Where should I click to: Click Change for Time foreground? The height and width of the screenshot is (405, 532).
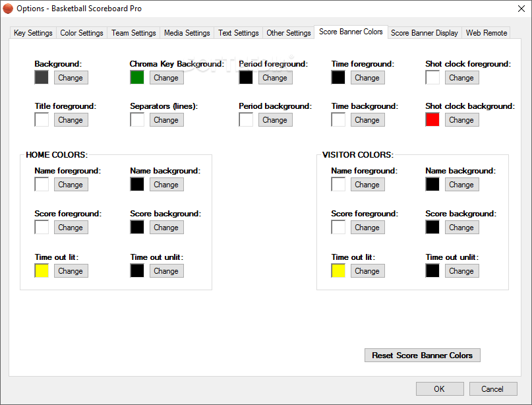[x=367, y=78]
